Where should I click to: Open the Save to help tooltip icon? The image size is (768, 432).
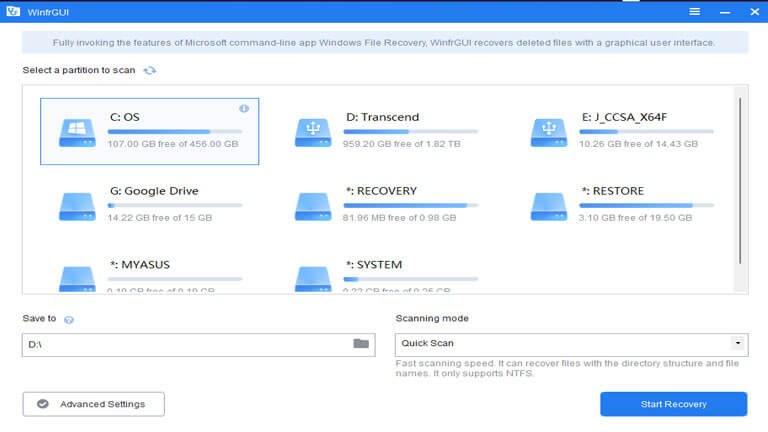point(69,320)
